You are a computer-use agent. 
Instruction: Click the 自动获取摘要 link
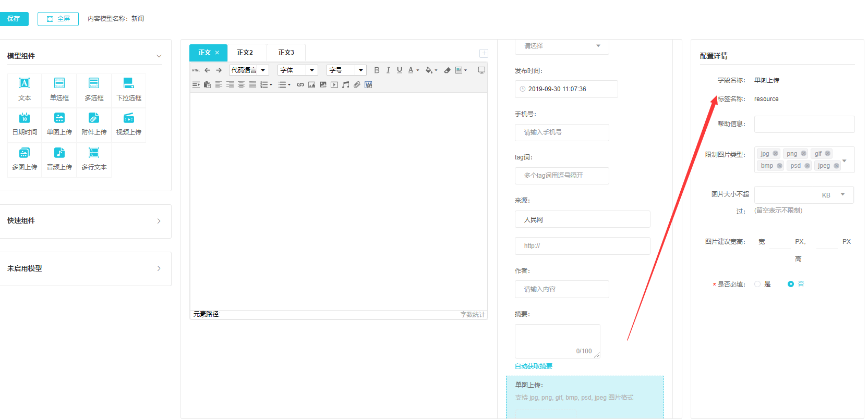(x=534, y=366)
